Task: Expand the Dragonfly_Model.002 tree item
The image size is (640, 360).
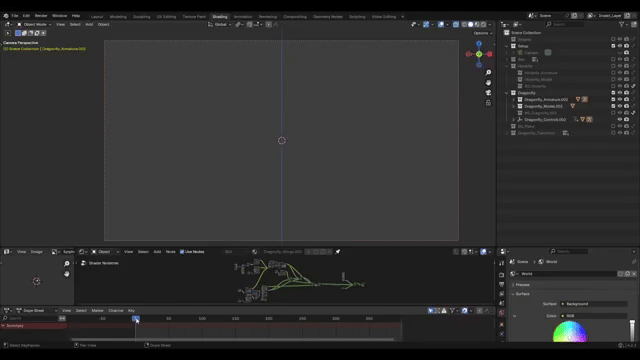Action: click(x=513, y=106)
